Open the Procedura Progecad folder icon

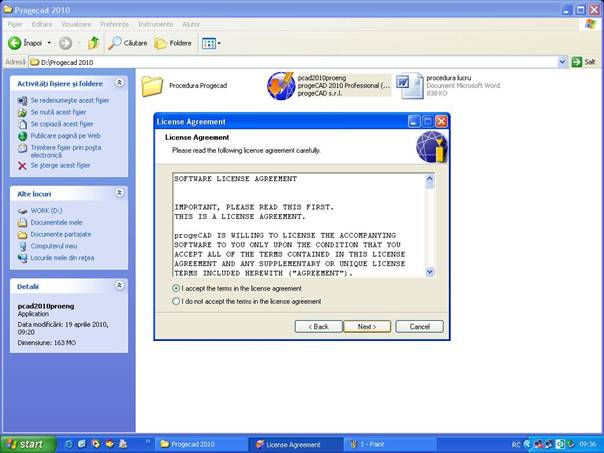pyautogui.click(x=152, y=87)
